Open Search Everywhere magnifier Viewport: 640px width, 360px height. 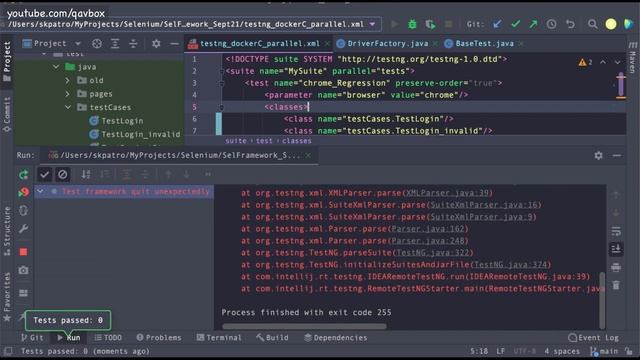(x=592, y=24)
